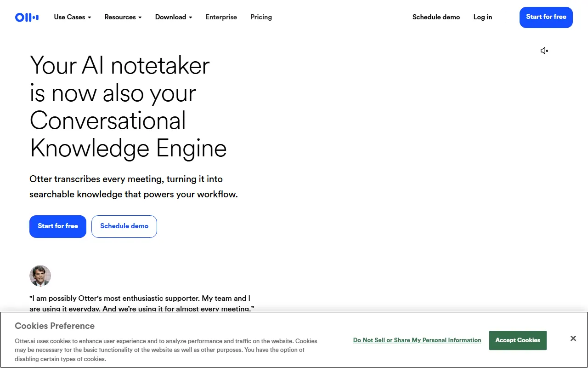The image size is (588, 368).
Task: Click the header Start for free button
Action: (546, 17)
